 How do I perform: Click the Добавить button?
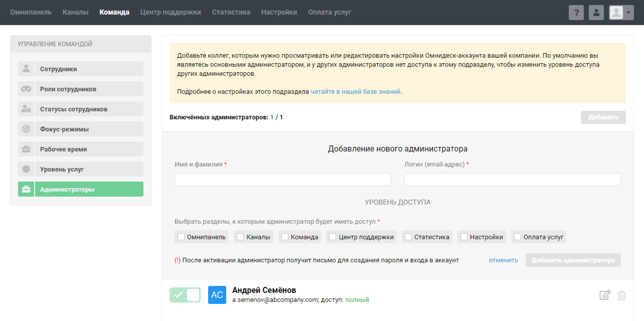point(603,117)
